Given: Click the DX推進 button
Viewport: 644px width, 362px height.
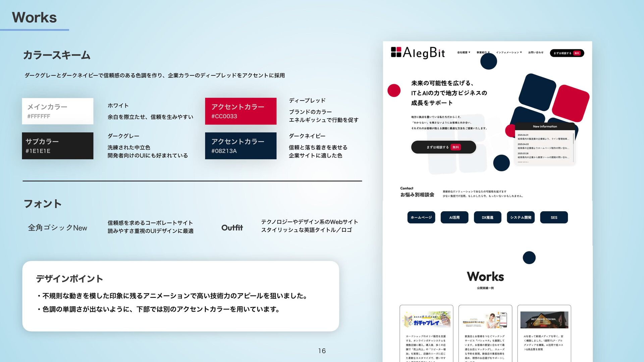Looking at the screenshot, I should [x=487, y=218].
